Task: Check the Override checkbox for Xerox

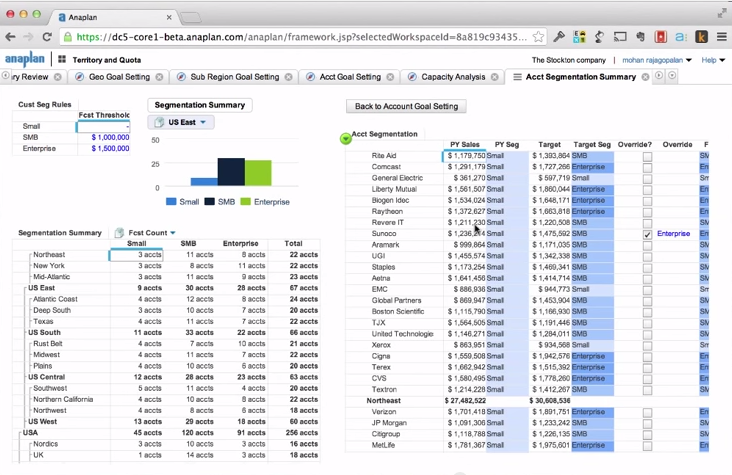Action: 647,346
